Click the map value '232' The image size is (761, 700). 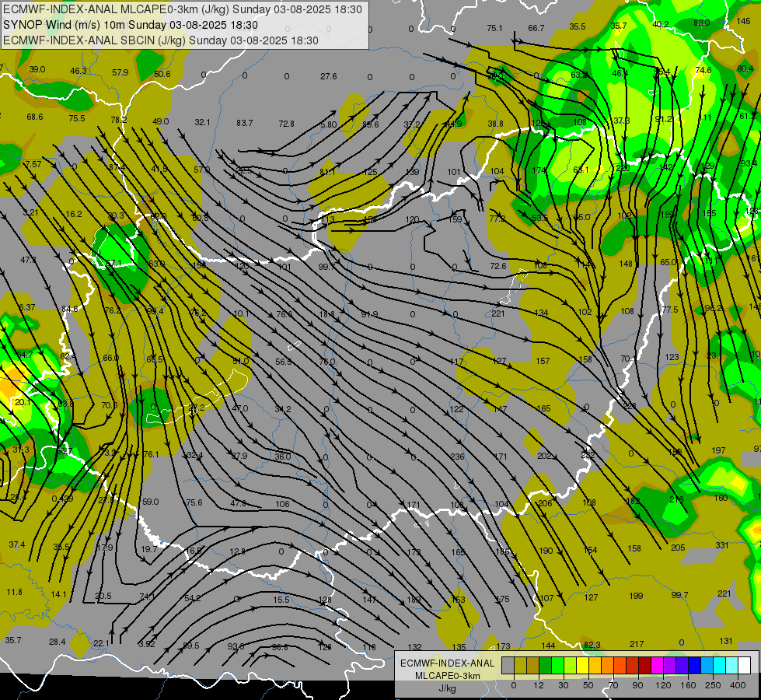(x=588, y=455)
